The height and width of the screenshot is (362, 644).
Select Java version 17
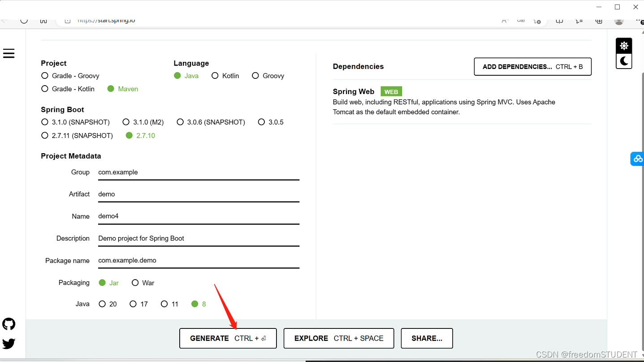138,304
